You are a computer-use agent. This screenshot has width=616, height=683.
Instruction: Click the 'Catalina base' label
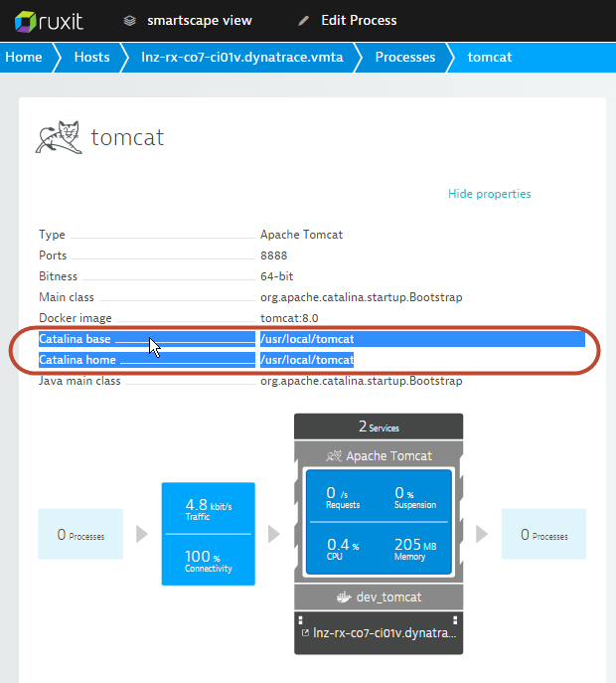(75, 339)
